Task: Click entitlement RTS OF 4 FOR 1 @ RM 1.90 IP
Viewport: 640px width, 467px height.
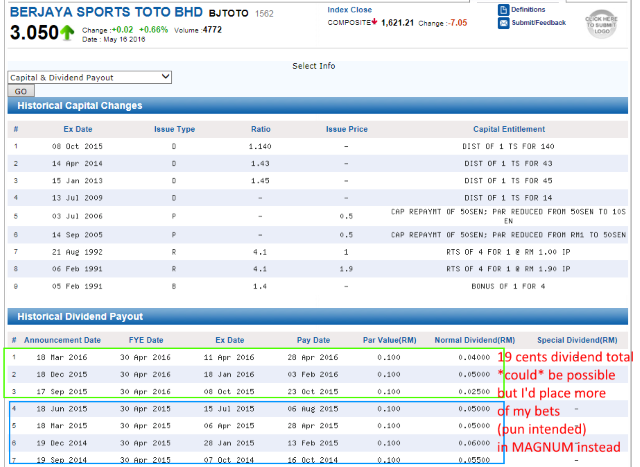Action: (x=508, y=269)
